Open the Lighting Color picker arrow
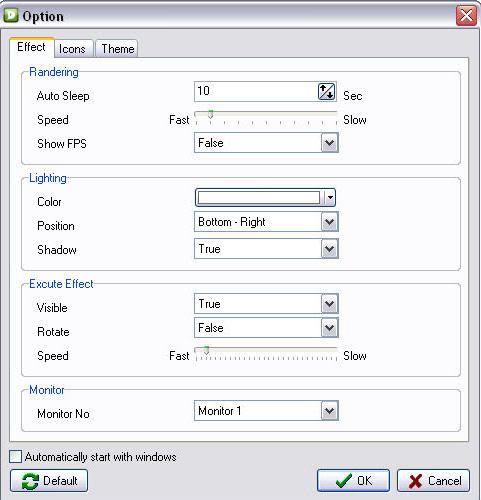Viewport: 481px width, 500px height. click(x=330, y=198)
